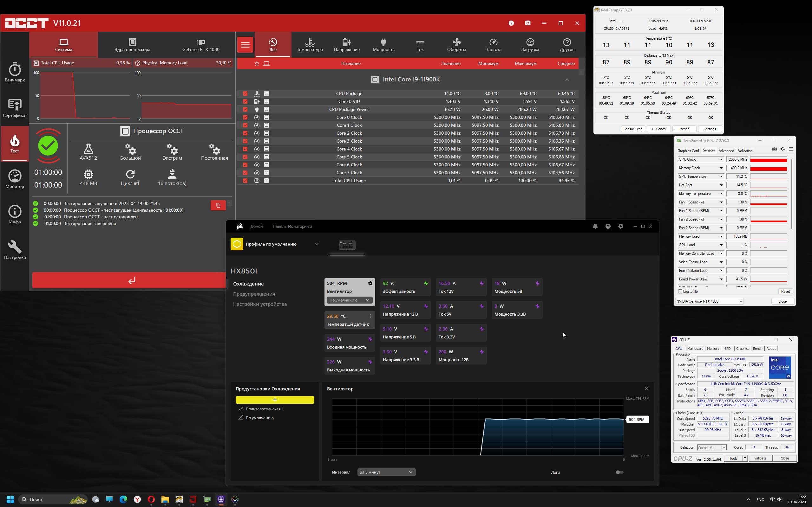812x507 pixels.
Task: Open the GeForce RTX 4080 tab
Action: tap(201, 45)
